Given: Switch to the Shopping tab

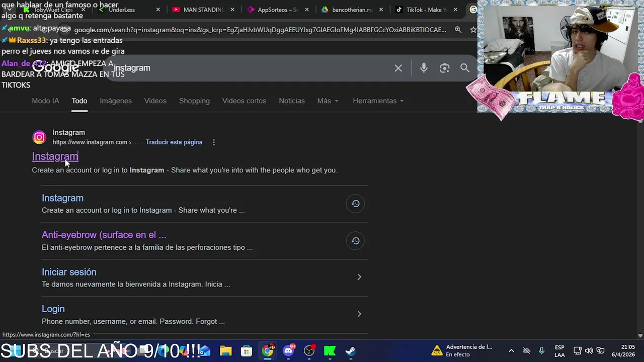Looking at the screenshot, I should tap(194, 101).
